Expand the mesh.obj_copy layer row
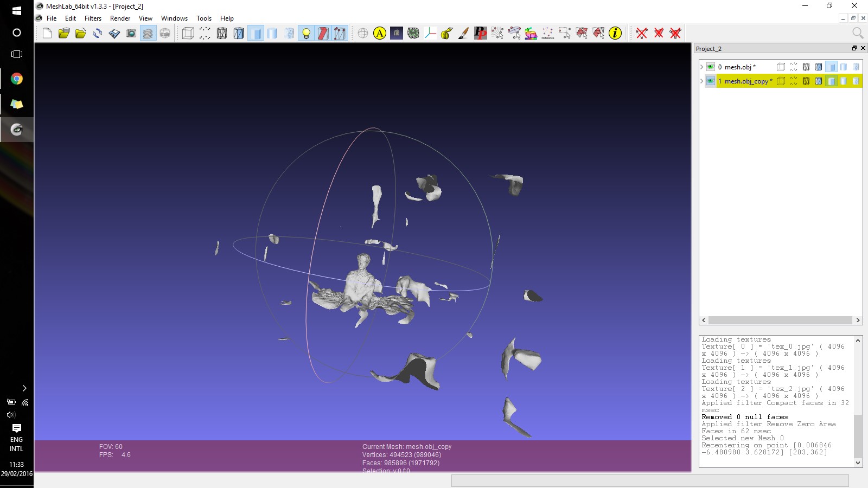Screen dimensions: 868x488 pos(702,81)
